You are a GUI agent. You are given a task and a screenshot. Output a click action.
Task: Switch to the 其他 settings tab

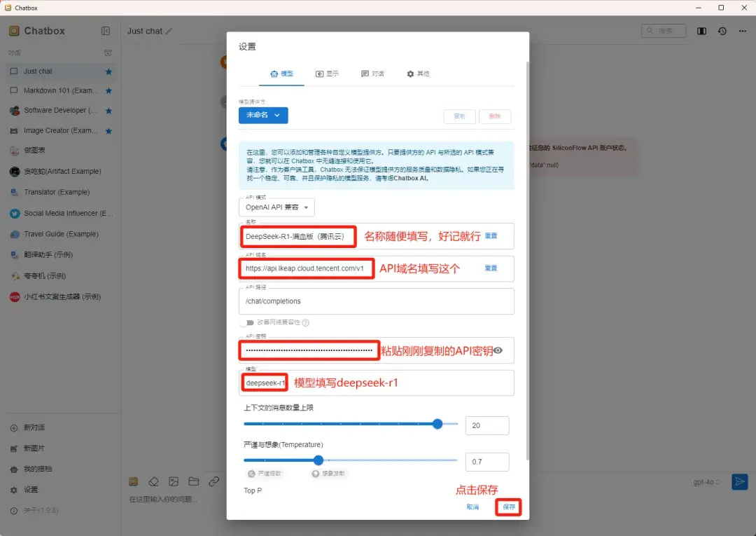click(418, 74)
